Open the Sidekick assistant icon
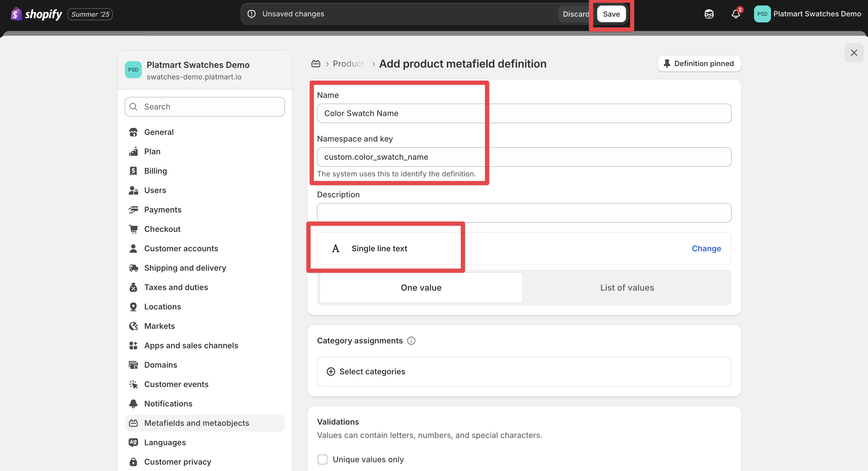 (x=709, y=14)
